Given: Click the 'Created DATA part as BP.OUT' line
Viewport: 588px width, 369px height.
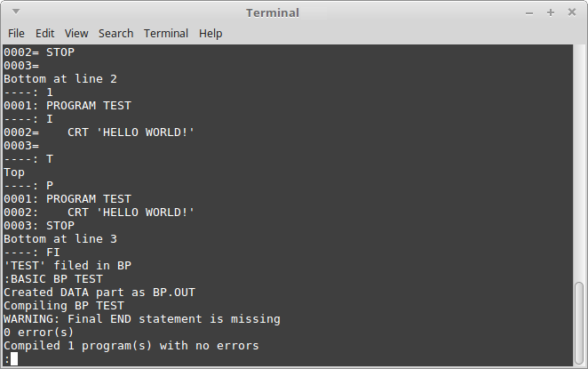Looking at the screenshot, I should (99, 293).
